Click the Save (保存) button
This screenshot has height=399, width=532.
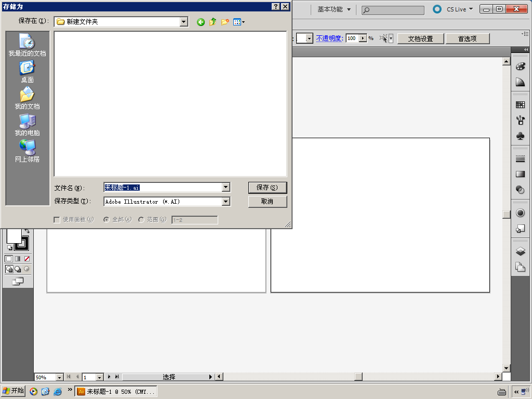tap(268, 188)
